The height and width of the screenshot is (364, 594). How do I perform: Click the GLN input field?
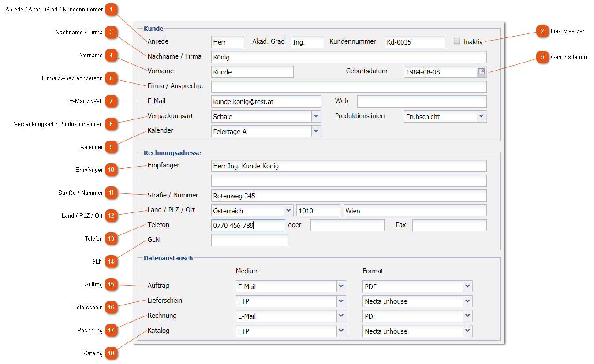pyautogui.click(x=250, y=240)
